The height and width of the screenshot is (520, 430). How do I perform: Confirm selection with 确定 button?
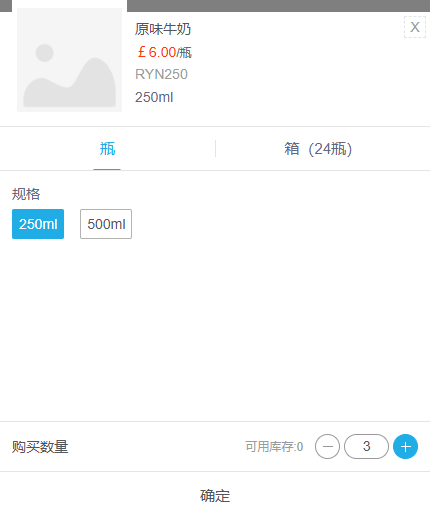(215, 496)
